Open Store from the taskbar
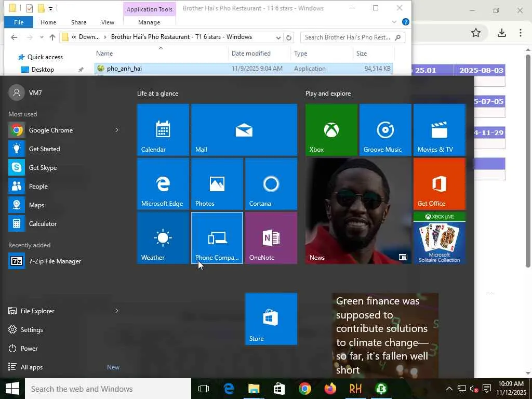This screenshot has height=399, width=532. [279, 389]
